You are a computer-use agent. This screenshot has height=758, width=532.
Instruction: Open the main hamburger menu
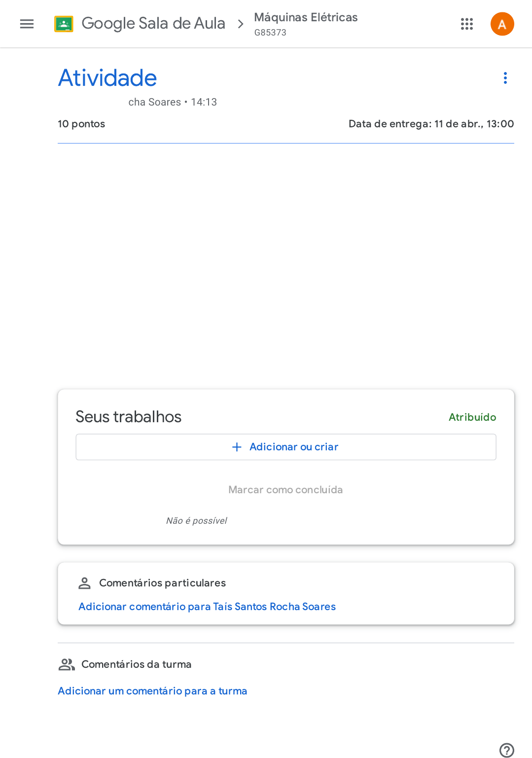tap(27, 24)
